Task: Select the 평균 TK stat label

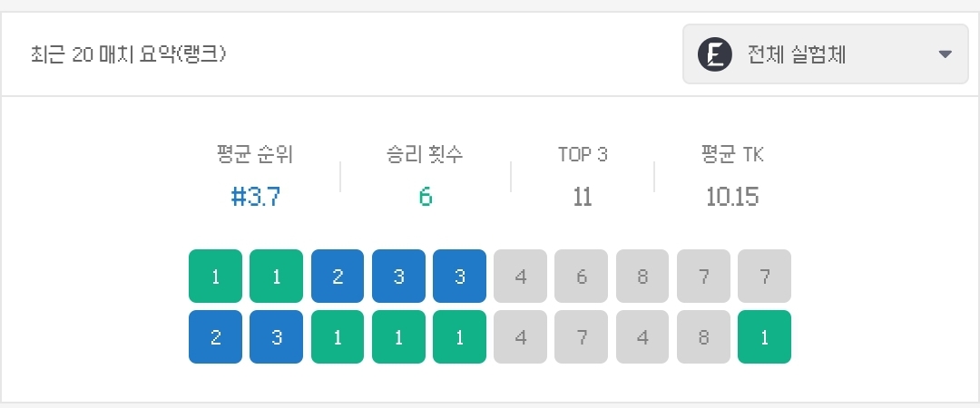Action: point(732,155)
